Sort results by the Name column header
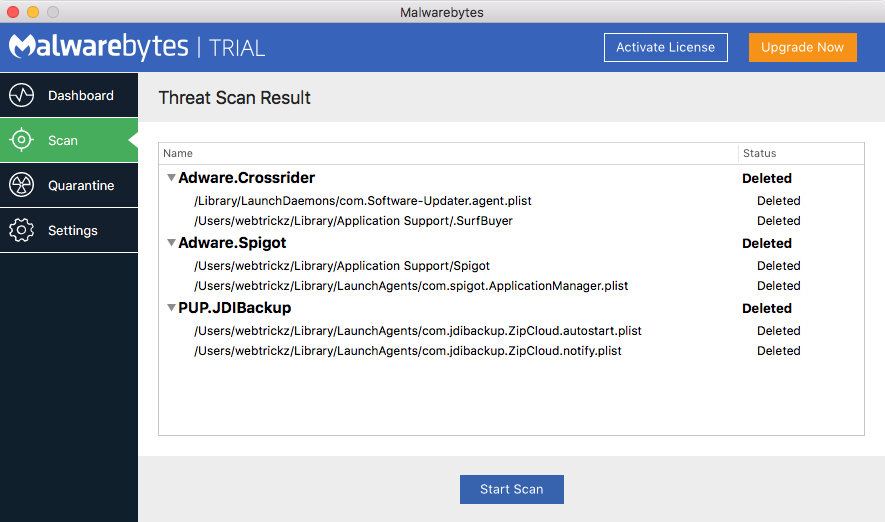Image resolution: width=885 pixels, height=522 pixels. (x=448, y=153)
